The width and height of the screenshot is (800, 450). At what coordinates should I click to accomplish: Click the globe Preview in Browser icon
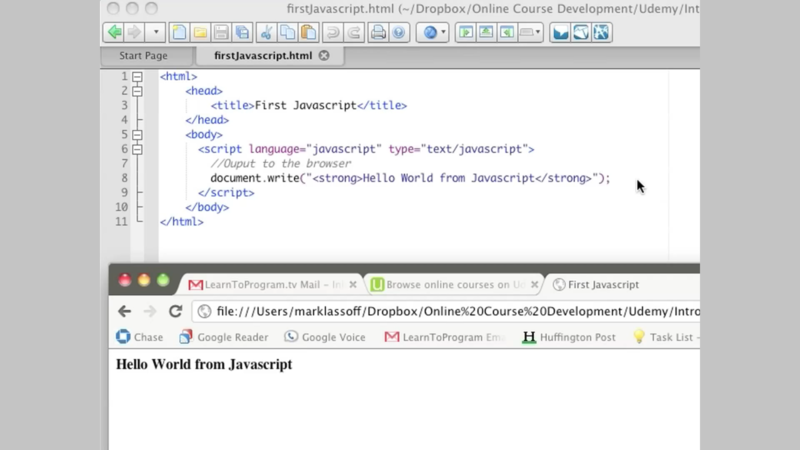430,32
